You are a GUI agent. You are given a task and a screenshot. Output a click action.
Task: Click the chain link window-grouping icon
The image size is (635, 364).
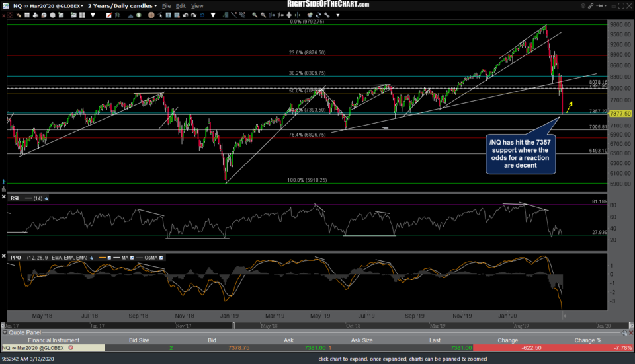pyautogui.click(x=591, y=6)
